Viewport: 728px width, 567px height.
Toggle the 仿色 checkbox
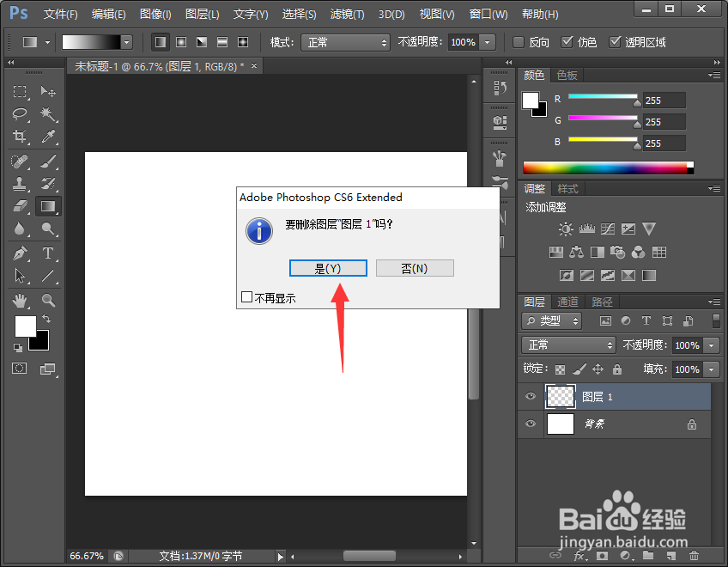coord(567,42)
